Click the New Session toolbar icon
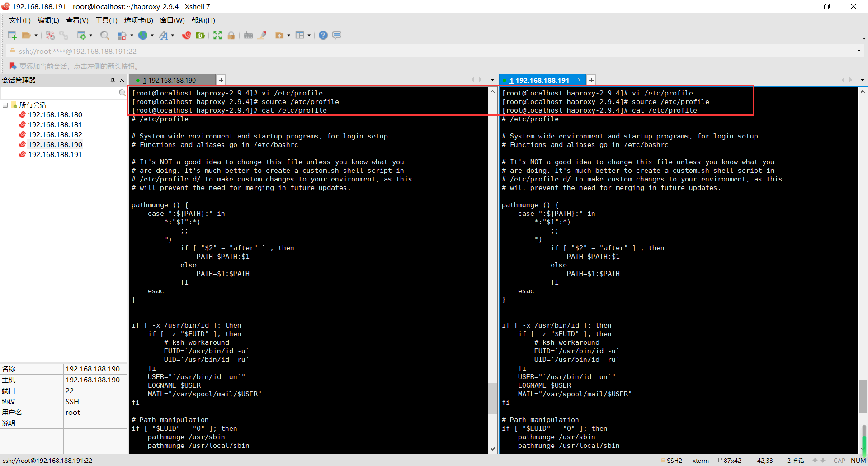Screen dimensions: 868x466 [x=12, y=35]
